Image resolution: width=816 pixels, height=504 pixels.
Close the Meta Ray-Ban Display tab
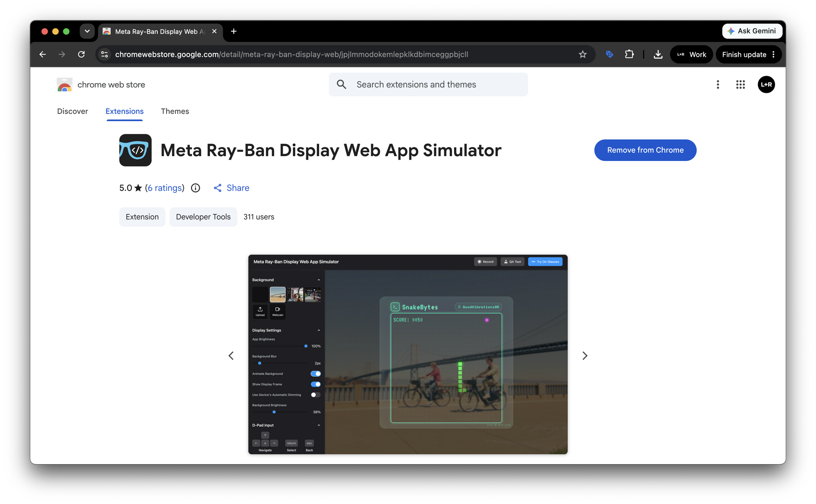(x=214, y=31)
